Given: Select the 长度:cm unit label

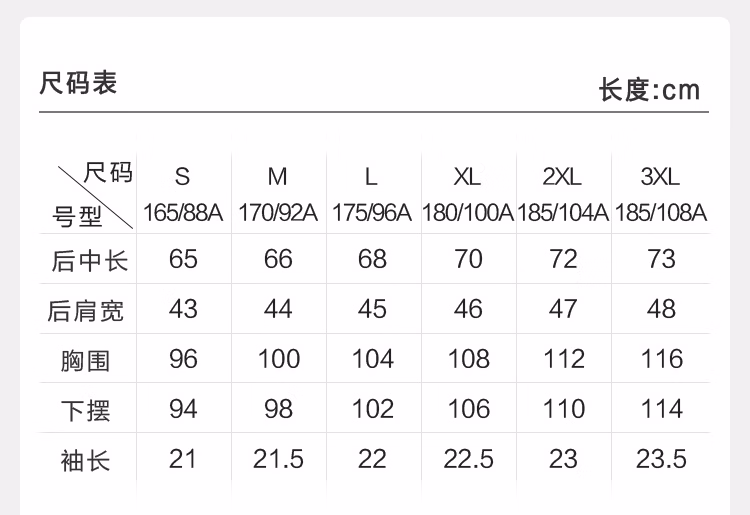Looking at the screenshot, I should pos(649,89).
